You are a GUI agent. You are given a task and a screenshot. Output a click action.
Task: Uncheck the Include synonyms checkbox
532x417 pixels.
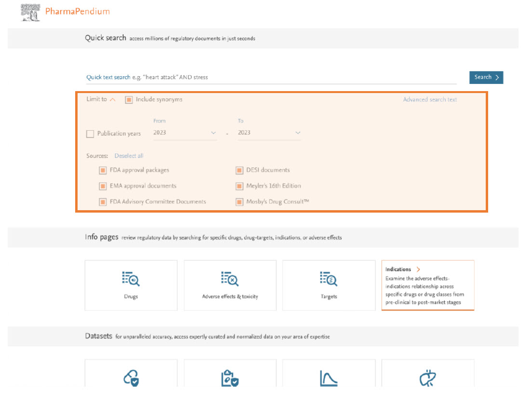pyautogui.click(x=129, y=100)
